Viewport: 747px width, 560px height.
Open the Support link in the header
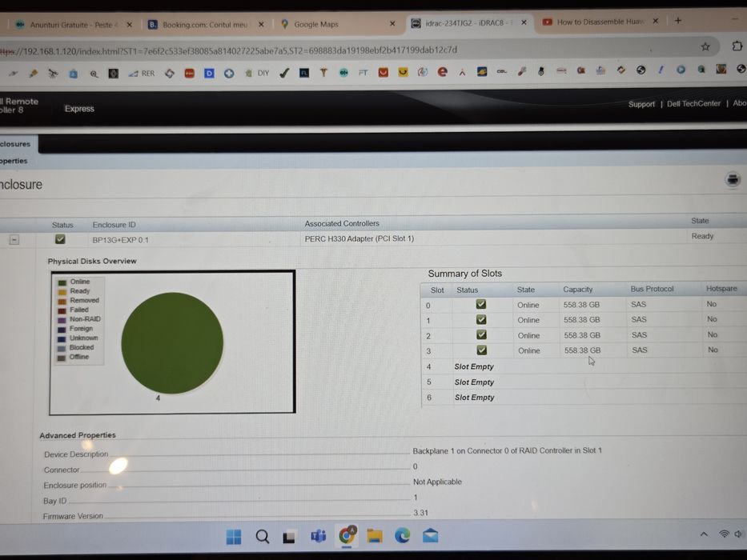click(x=641, y=104)
